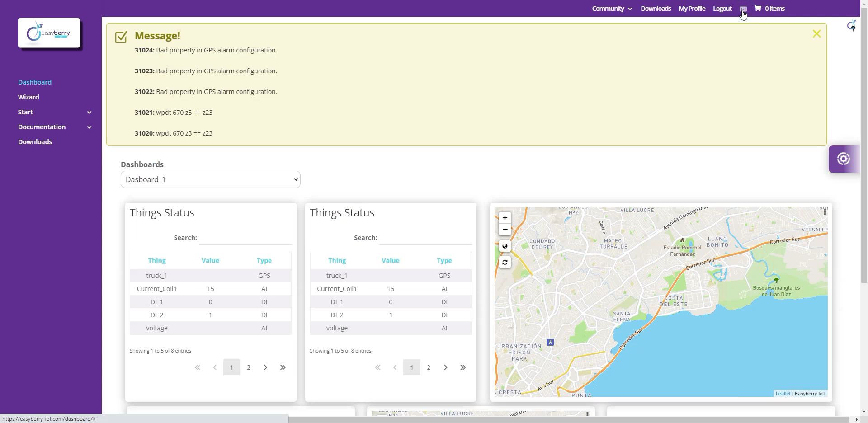Go to last page in right Things Status
The width and height of the screenshot is (868, 423).
462,367
